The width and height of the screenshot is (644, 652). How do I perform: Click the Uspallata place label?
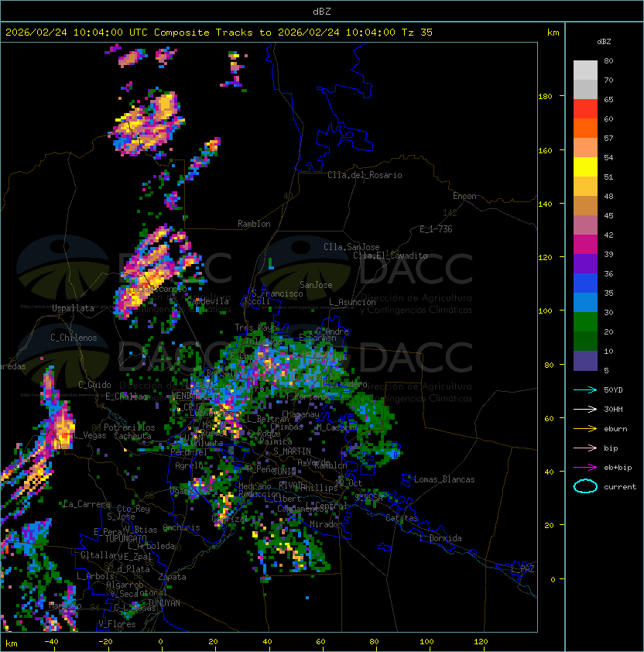tap(73, 308)
